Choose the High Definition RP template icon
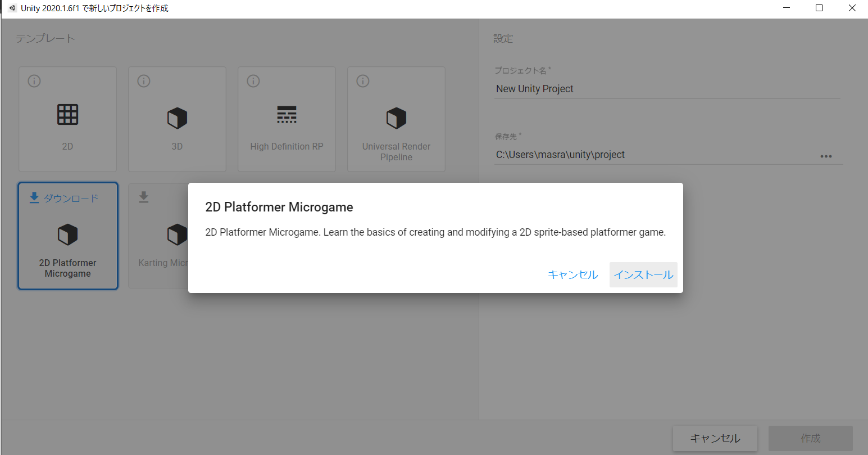The height and width of the screenshot is (455, 868). [x=287, y=115]
